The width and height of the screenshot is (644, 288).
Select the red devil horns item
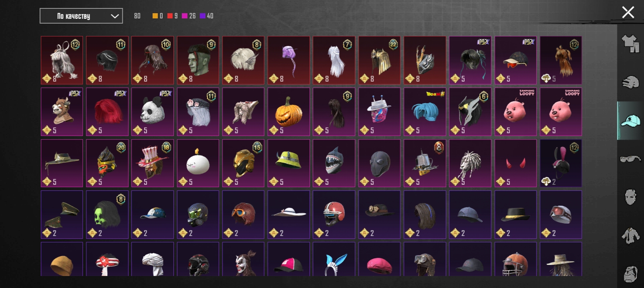click(515, 163)
